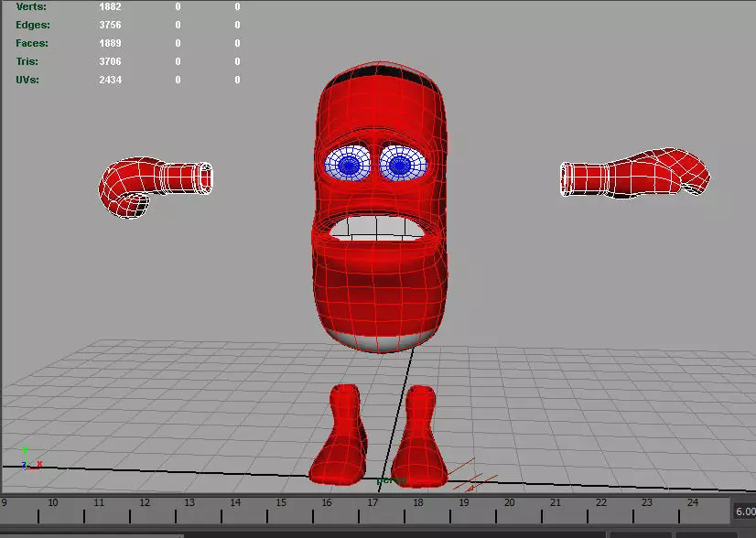Image resolution: width=756 pixels, height=538 pixels.
Task: Click the UVs: label in the HUD
Action: [27, 80]
